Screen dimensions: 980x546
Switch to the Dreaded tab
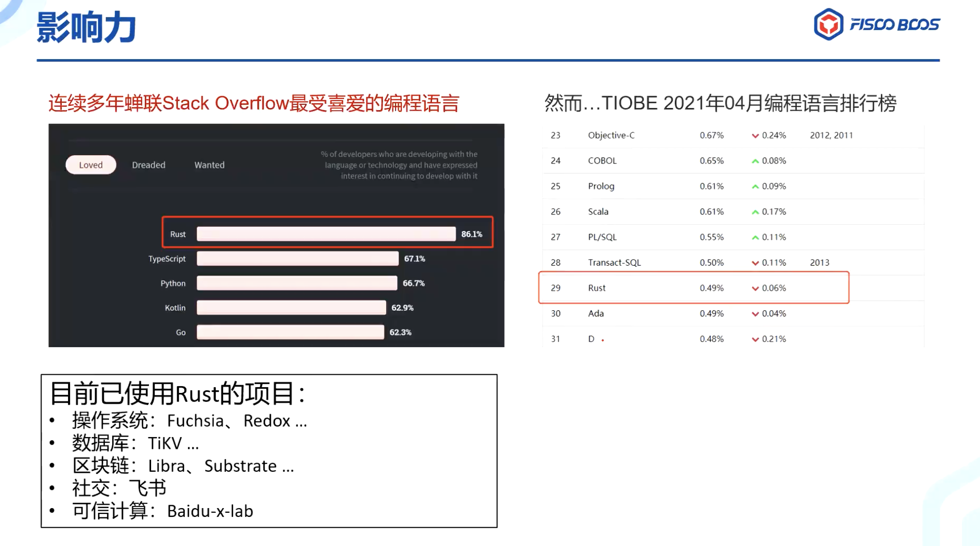click(x=148, y=165)
